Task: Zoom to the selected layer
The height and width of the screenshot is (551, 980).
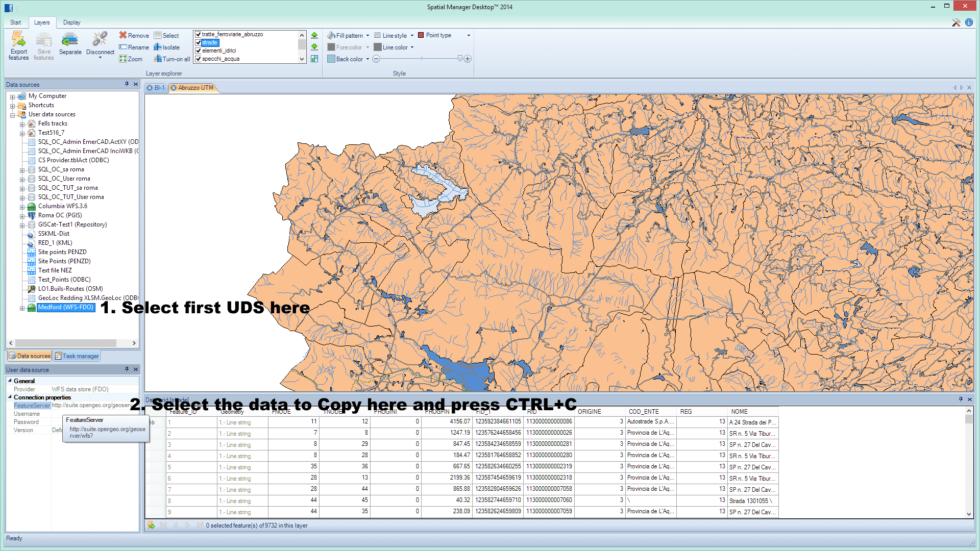Action: click(x=131, y=59)
